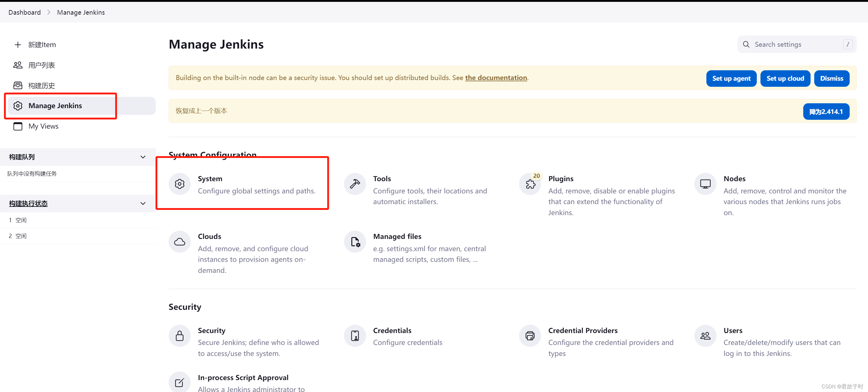Open the Tools hammer icon
The width and height of the screenshot is (868, 392).
click(x=355, y=184)
